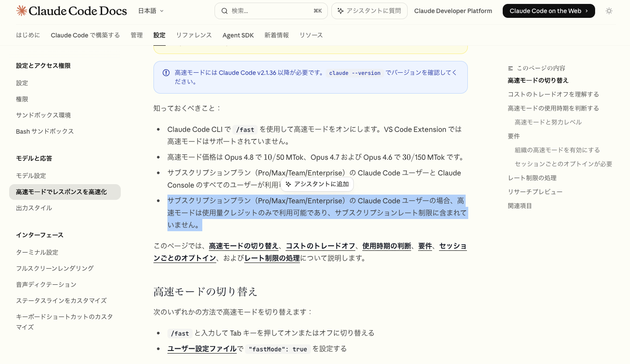This screenshot has width=630, height=364.
Task: Jump to レート制限の処理 in page contents
Action: click(x=532, y=178)
